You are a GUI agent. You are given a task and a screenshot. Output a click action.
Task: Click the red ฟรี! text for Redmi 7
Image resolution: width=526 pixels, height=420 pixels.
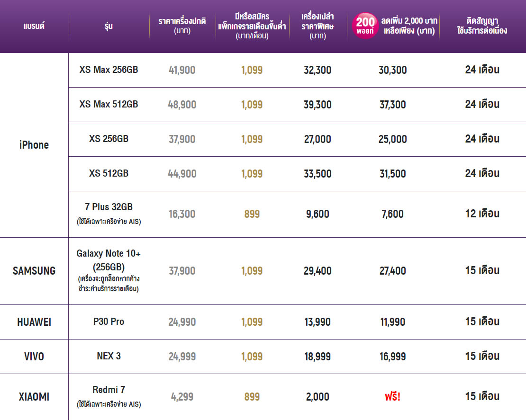coord(392,397)
